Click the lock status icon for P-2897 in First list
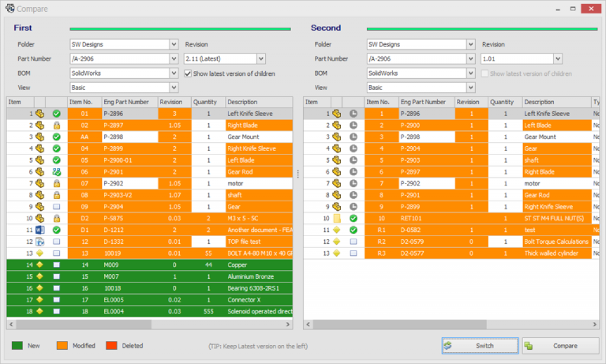The width and height of the screenshot is (606, 364). (57, 125)
